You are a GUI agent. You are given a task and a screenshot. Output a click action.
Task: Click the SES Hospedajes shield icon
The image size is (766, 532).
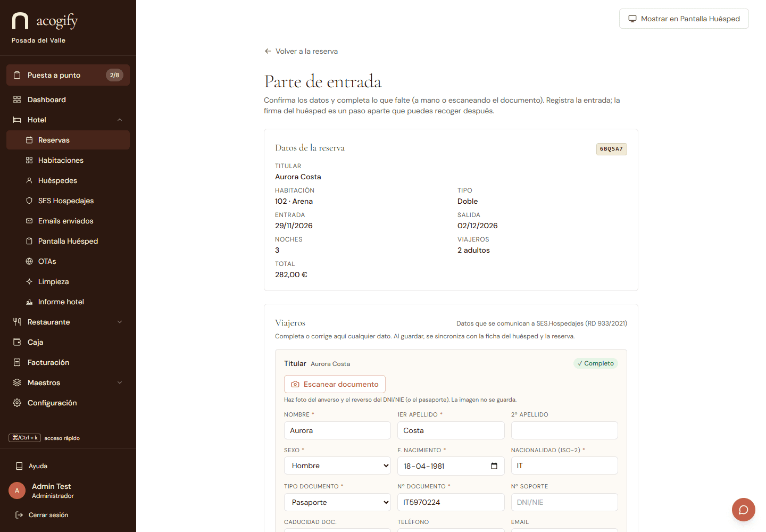point(29,201)
